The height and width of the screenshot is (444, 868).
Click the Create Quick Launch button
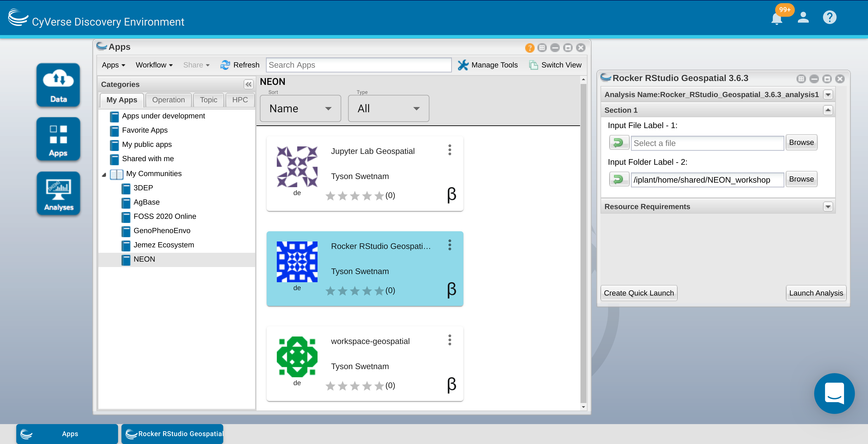point(638,293)
